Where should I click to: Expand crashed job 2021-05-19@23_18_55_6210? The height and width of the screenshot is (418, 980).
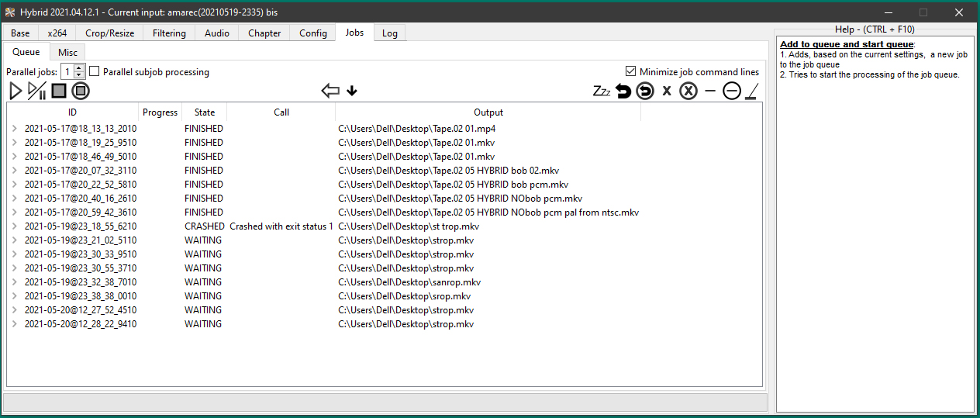pos(14,226)
